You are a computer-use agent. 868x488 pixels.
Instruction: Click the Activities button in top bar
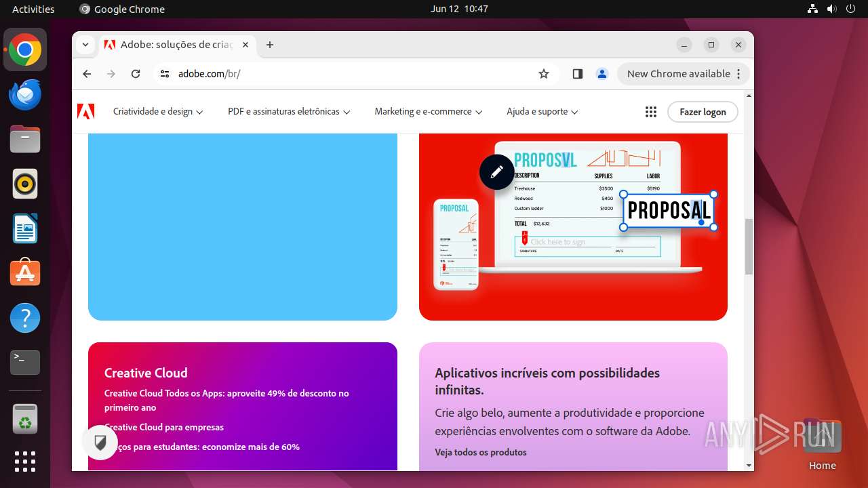33,9
